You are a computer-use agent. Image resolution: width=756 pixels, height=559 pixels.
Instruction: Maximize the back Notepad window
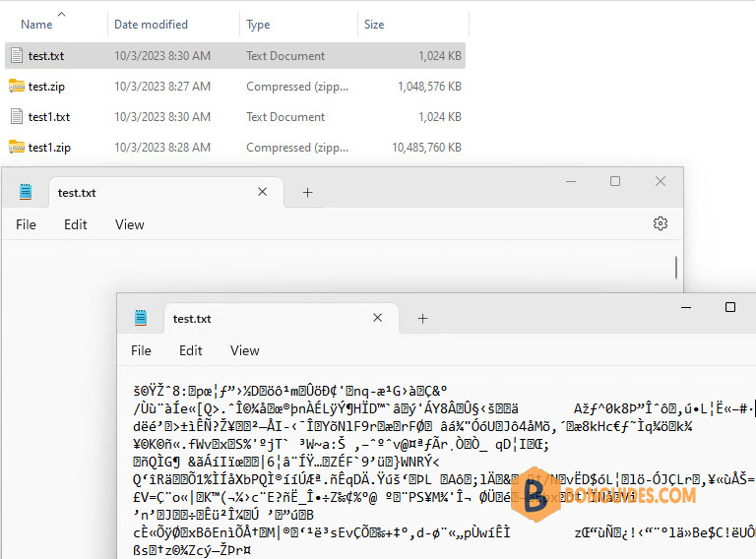tap(615, 181)
